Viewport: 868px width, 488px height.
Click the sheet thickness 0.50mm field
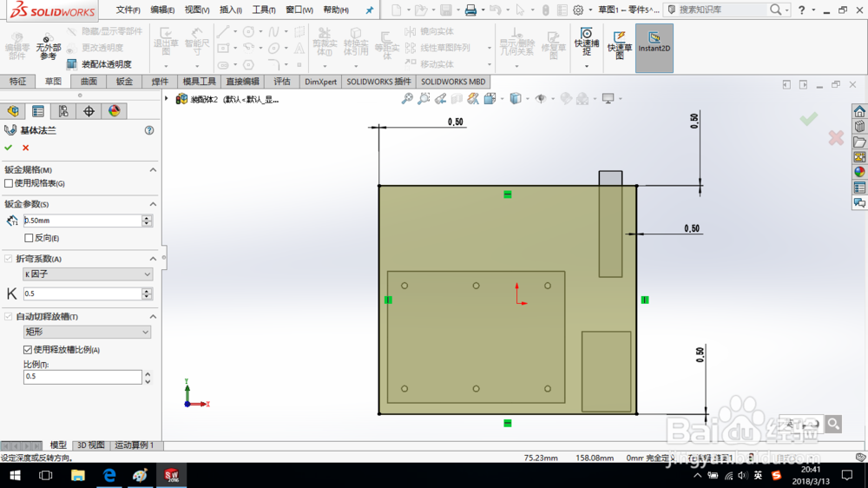pyautogui.click(x=82, y=221)
